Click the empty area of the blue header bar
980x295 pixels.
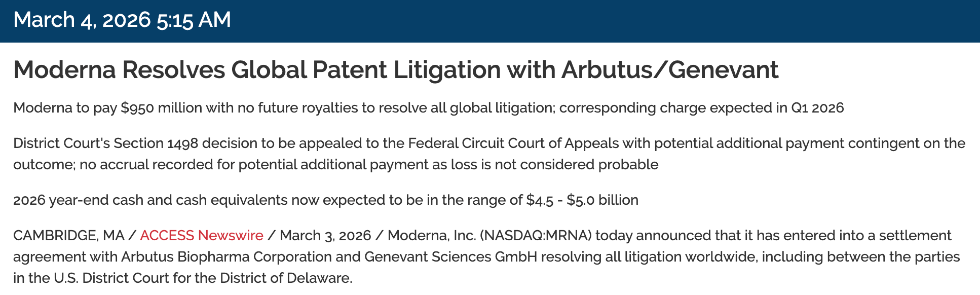[608, 20]
